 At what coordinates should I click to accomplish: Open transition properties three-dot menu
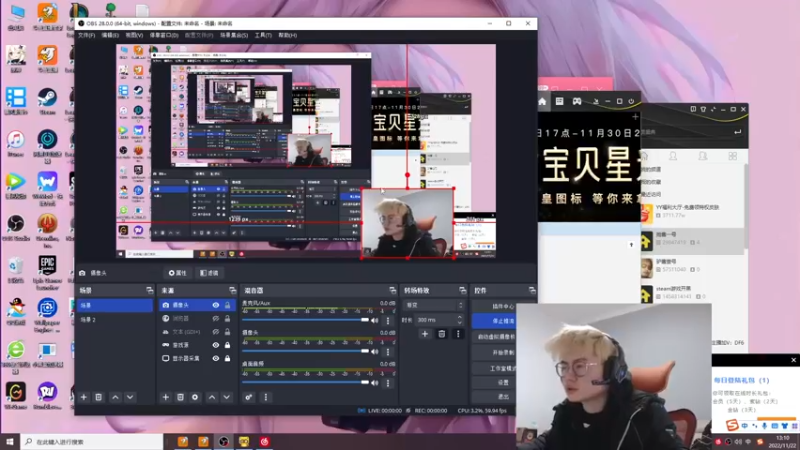pyautogui.click(x=458, y=334)
